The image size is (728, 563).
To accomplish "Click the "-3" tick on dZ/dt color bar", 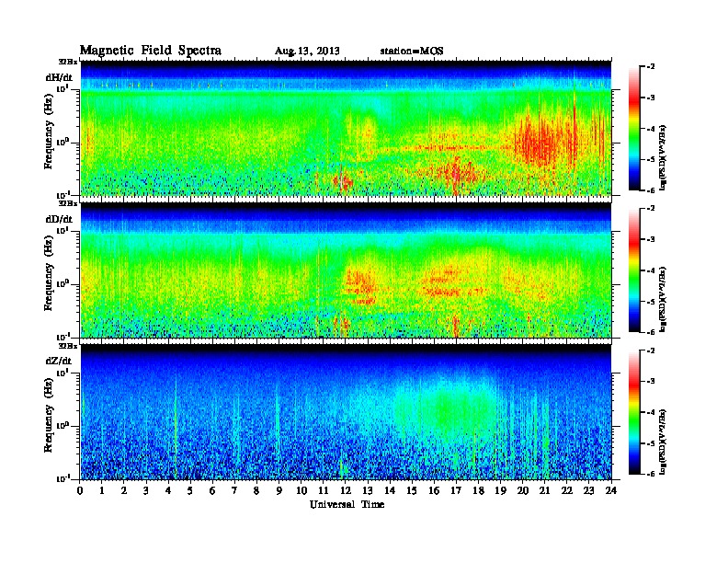I will click(652, 381).
